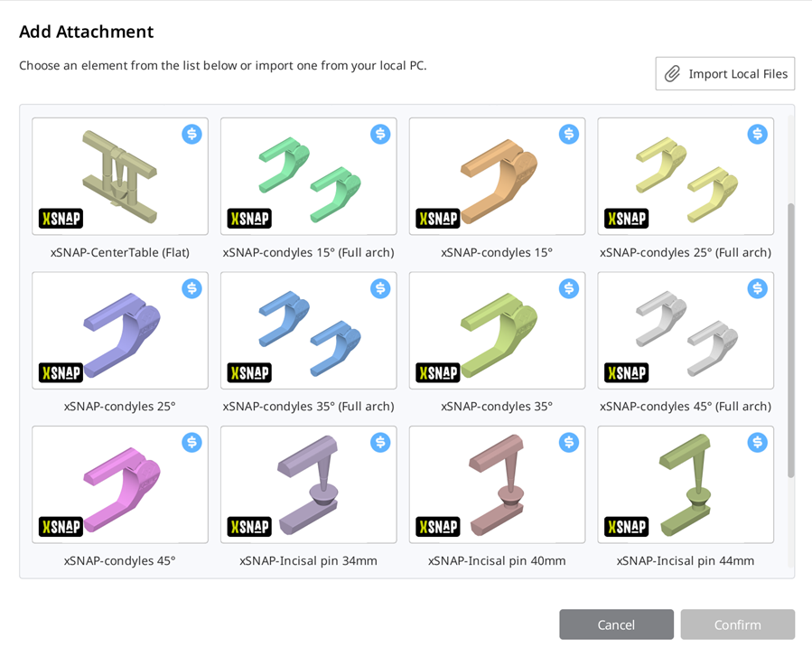This screenshot has height=657, width=812.
Task: Select the pink xSNAP-condyles 45° attachment
Action: pyautogui.click(x=120, y=484)
